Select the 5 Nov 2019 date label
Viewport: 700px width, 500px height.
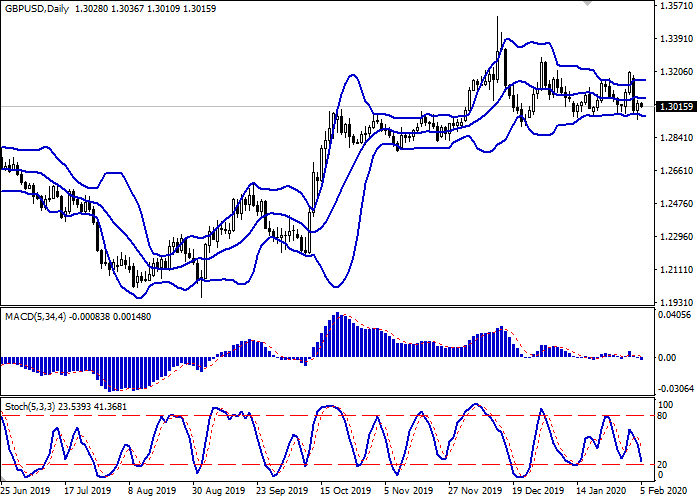tap(410, 491)
